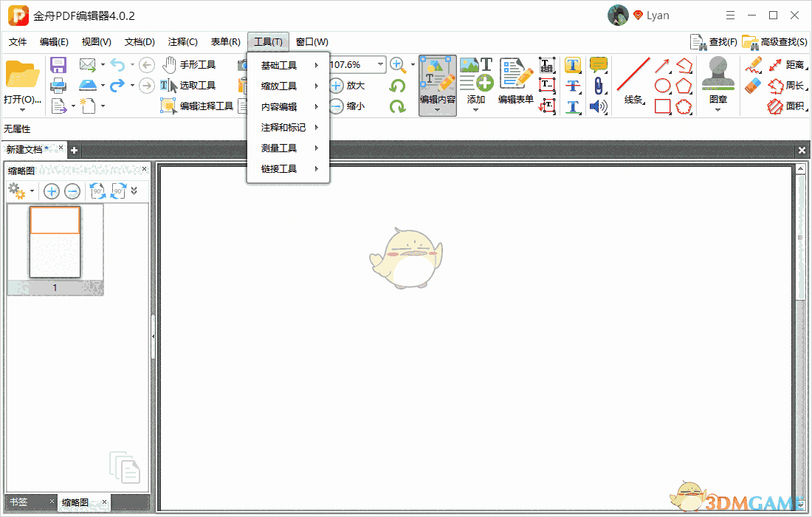Viewport: 812px width, 517px height.
Task: Open the zoom level 107.6% dropdown
Action: point(380,64)
